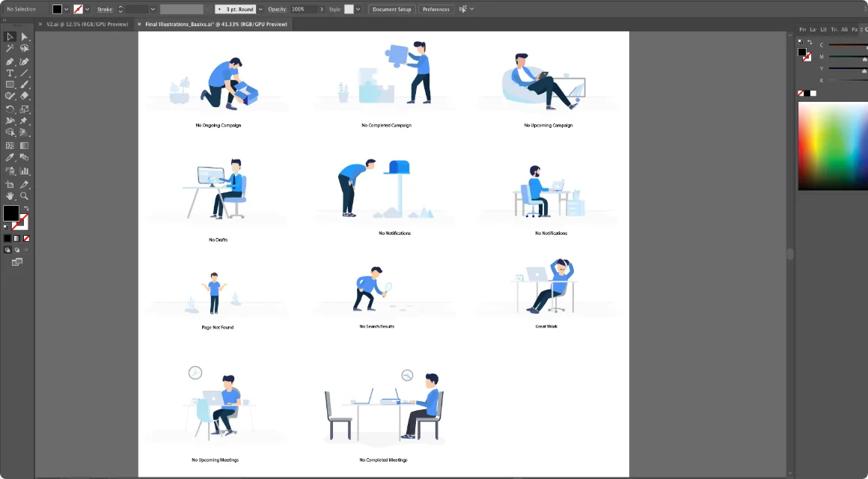868x479 pixels.
Task: Click the Stroke label link
Action: tap(106, 10)
